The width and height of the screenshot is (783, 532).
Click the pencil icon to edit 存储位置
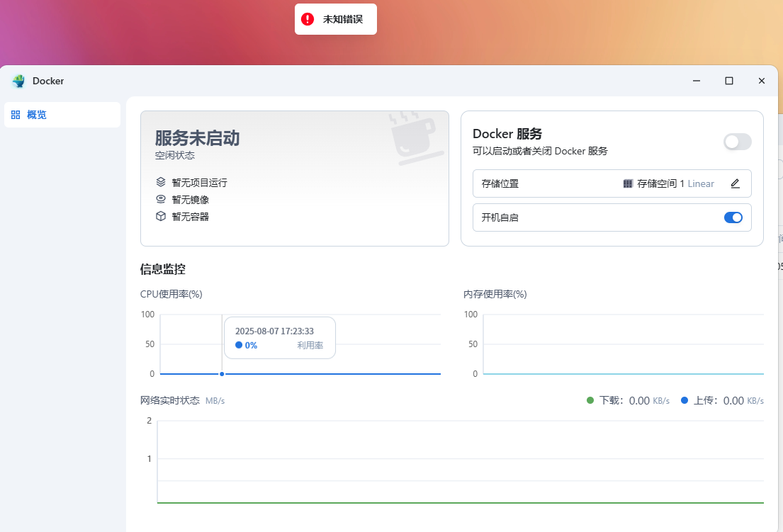tap(735, 183)
